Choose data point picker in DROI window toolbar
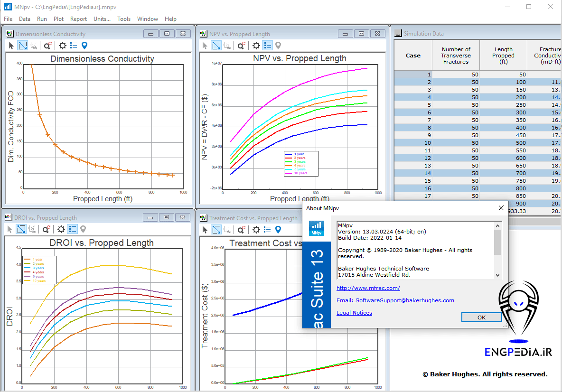This screenshot has height=392, width=562. (32, 229)
